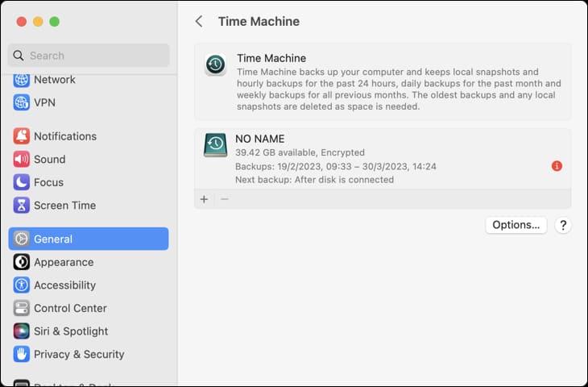This screenshot has height=387, width=588.
Task: Open the Options... dialog
Action: tap(516, 225)
